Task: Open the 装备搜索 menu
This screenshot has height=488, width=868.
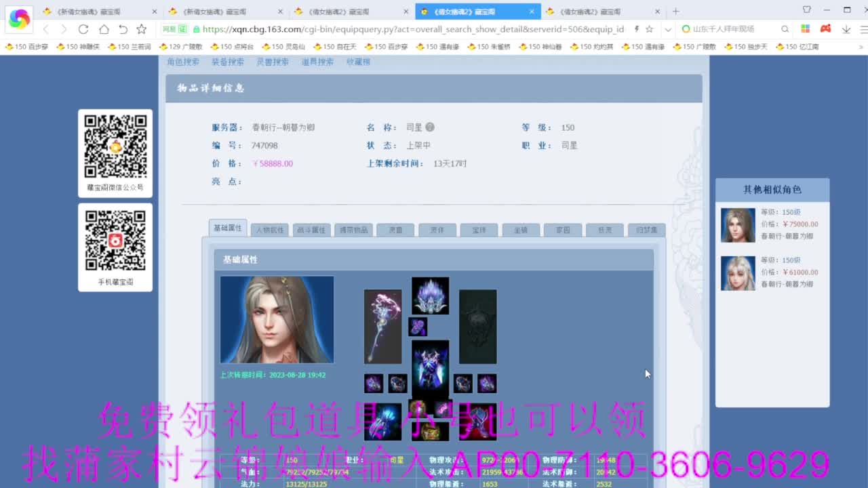Action: tap(226, 61)
